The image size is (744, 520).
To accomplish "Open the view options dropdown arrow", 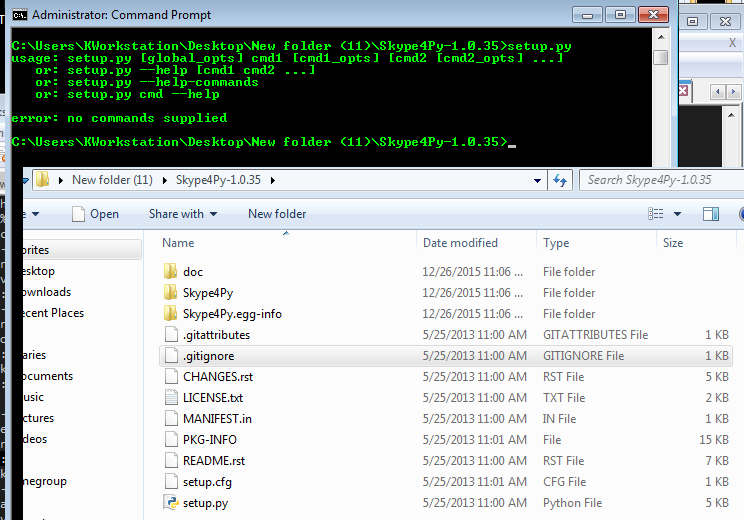I will [678, 214].
